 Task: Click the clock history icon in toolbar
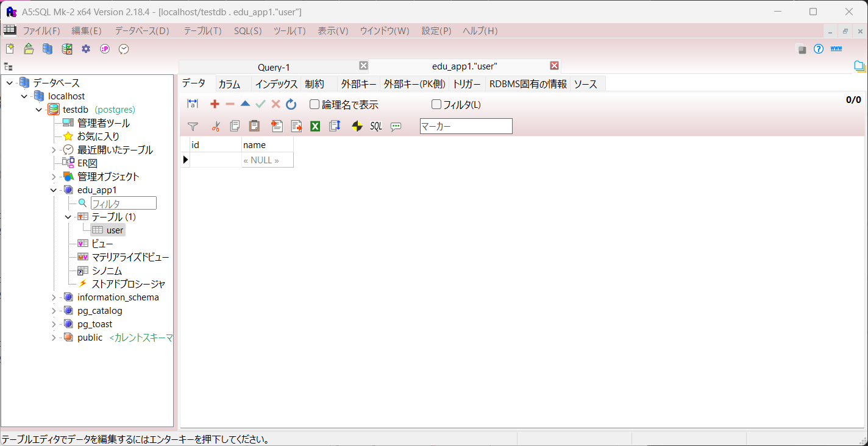point(124,49)
